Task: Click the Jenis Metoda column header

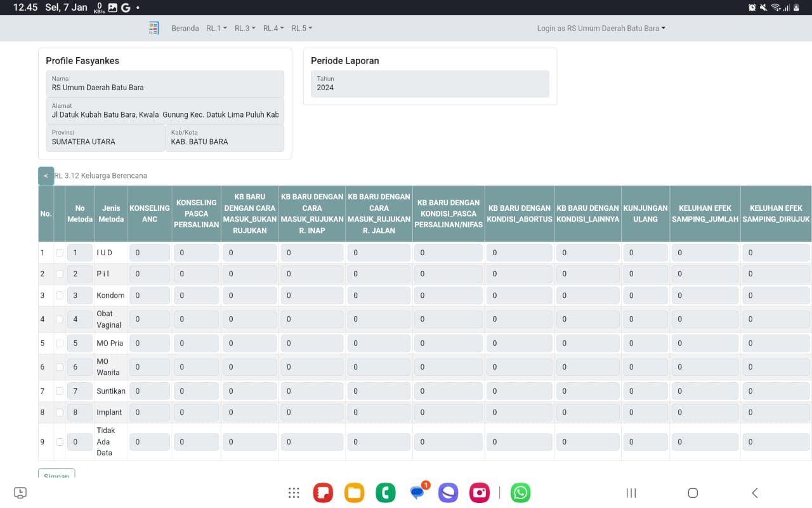Action: (111, 213)
